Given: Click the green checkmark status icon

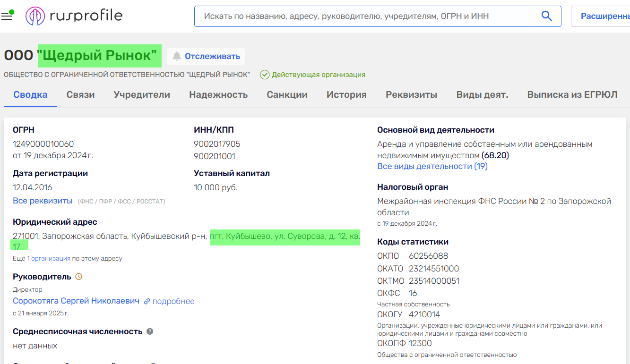Looking at the screenshot, I should [x=265, y=75].
